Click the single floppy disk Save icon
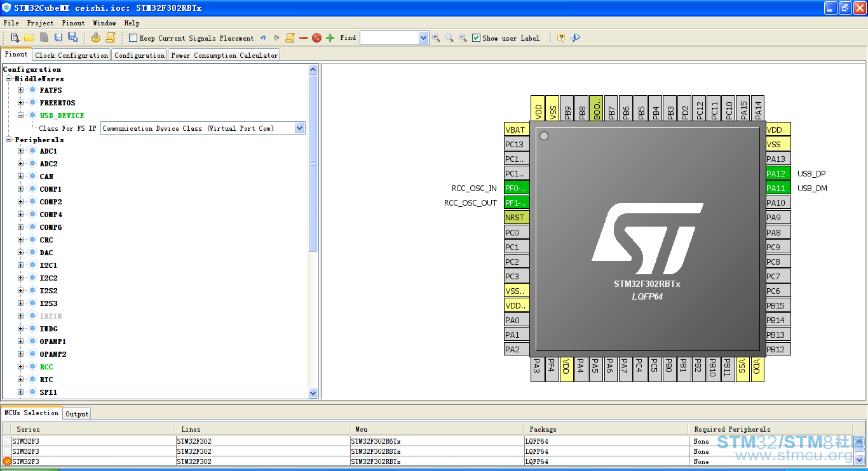Image resolution: width=868 pixels, height=471 pixels. pyautogui.click(x=58, y=38)
